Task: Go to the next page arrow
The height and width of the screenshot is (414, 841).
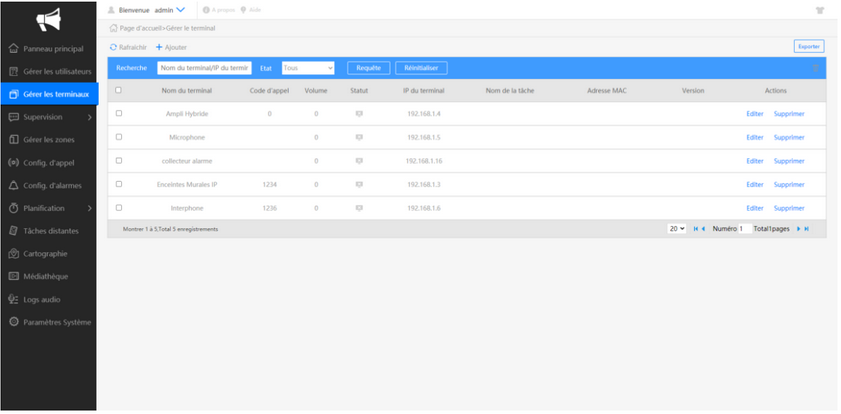Action: click(798, 229)
